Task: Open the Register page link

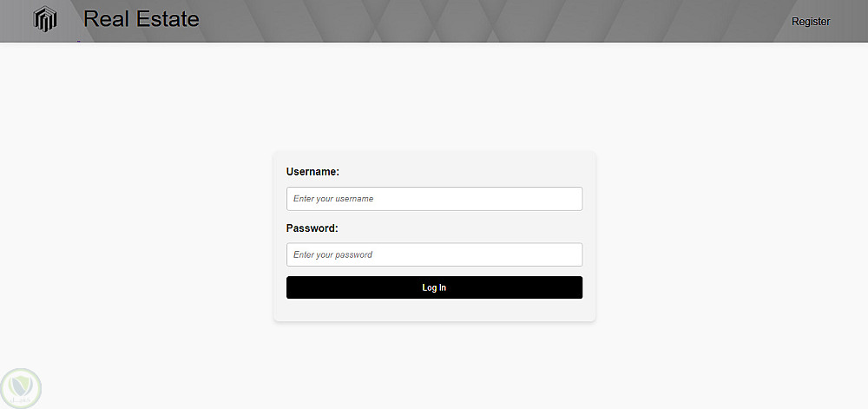Action: pyautogui.click(x=811, y=22)
